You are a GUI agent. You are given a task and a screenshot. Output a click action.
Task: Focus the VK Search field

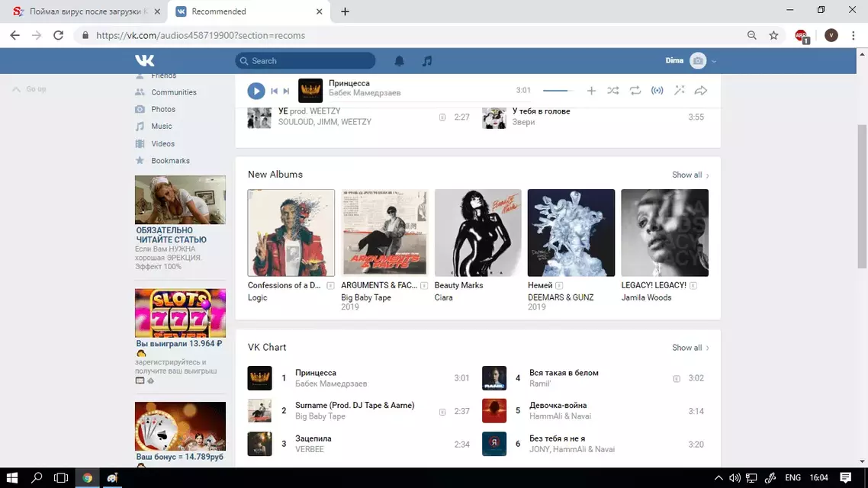point(305,61)
